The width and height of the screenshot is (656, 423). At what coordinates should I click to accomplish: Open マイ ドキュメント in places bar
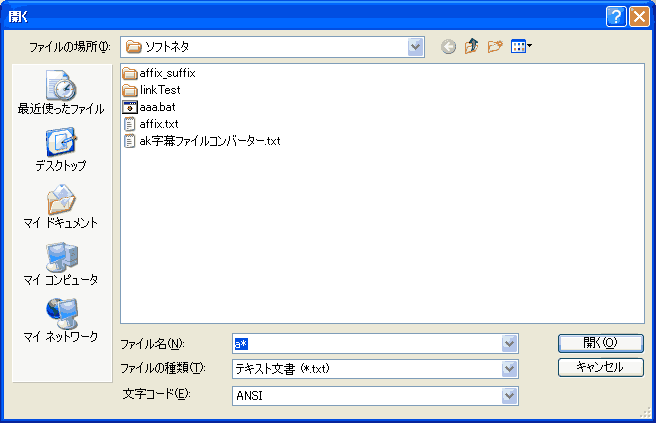point(61,206)
